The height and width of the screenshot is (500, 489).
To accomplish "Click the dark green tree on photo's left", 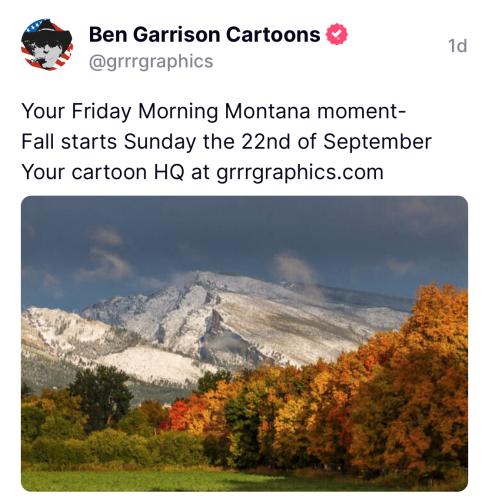I will click(x=100, y=395).
